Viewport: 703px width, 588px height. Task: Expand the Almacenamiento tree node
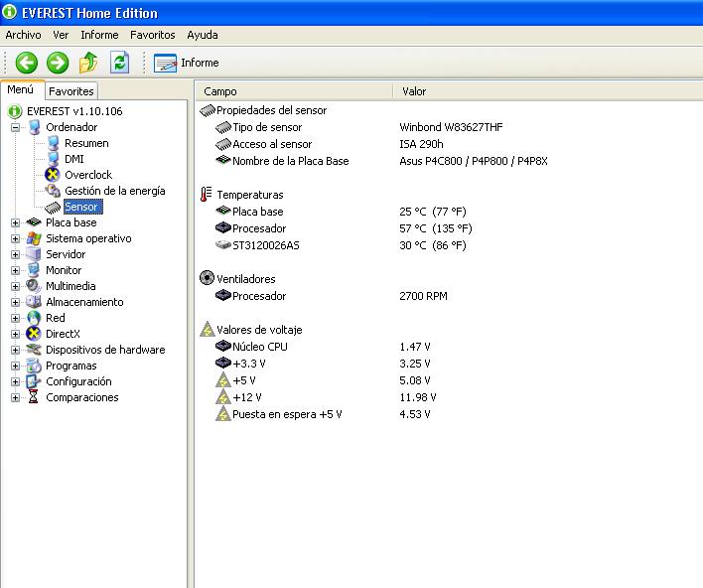point(15,302)
